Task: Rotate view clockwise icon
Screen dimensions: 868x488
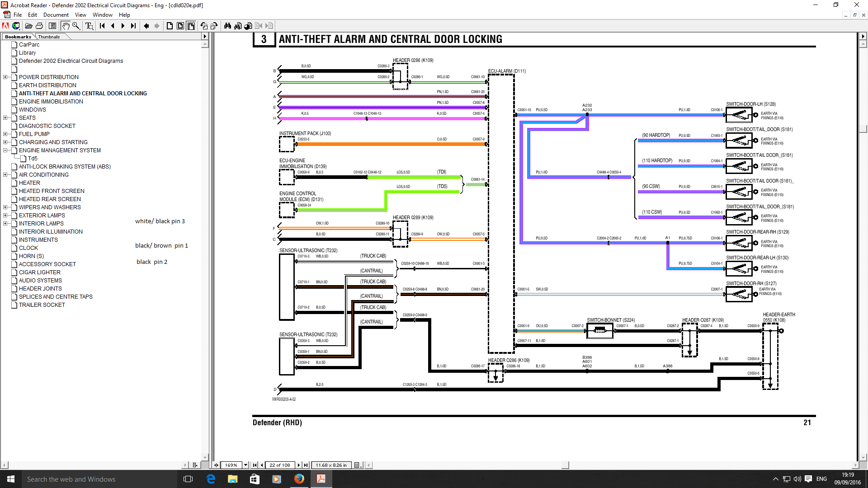Action: tap(214, 26)
